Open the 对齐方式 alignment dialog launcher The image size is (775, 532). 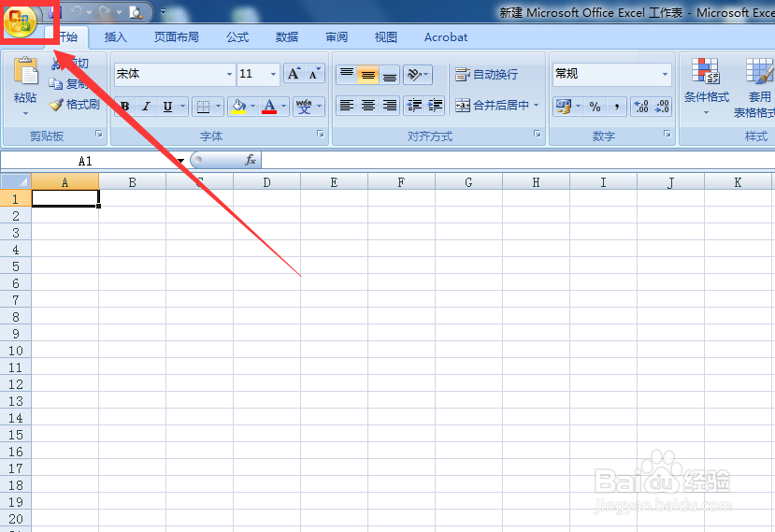[x=538, y=134]
